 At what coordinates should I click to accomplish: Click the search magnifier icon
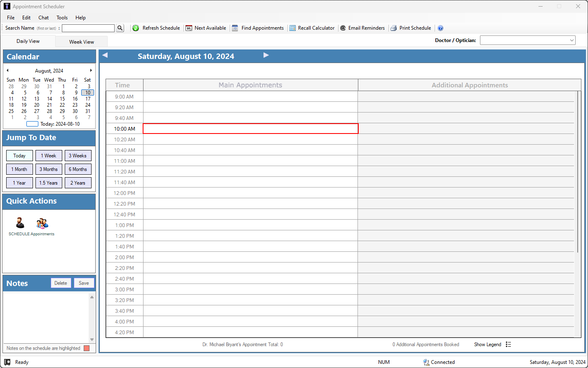click(x=120, y=28)
